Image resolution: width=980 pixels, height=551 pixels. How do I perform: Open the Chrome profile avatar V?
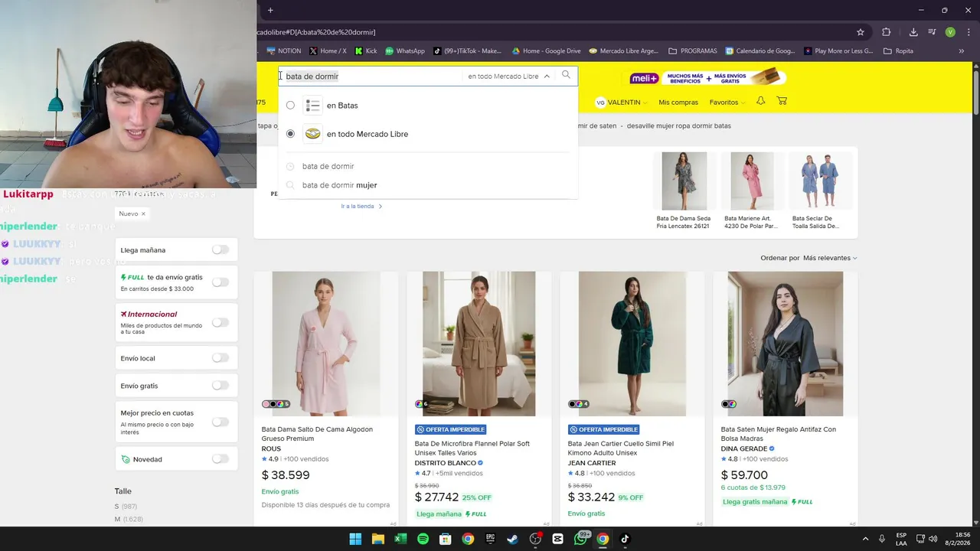tap(950, 32)
